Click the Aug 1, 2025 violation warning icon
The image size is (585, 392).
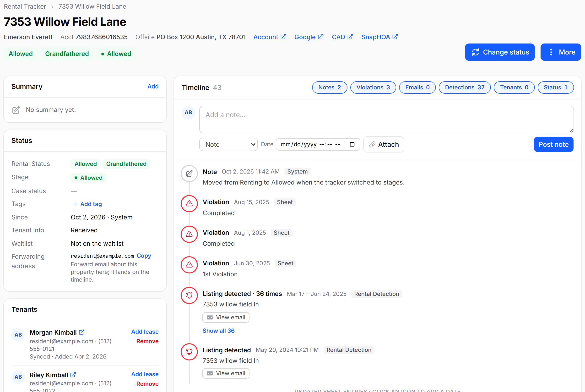pos(189,234)
